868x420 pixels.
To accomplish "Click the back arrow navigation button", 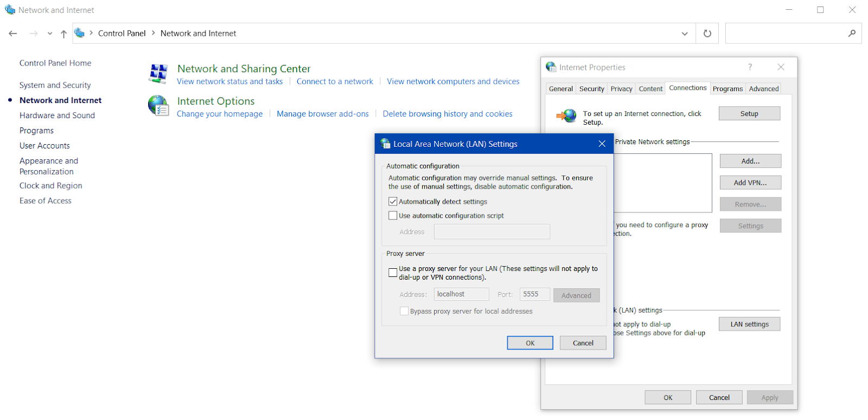I will click(x=13, y=34).
